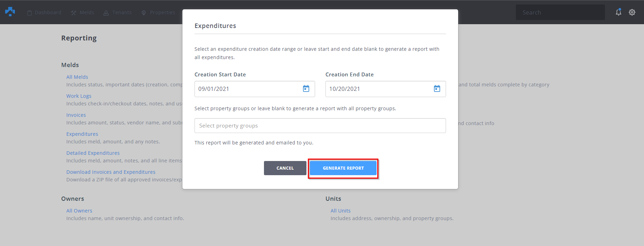644x246 pixels.
Task: Click the Creation End Date field
Action: coord(378,89)
